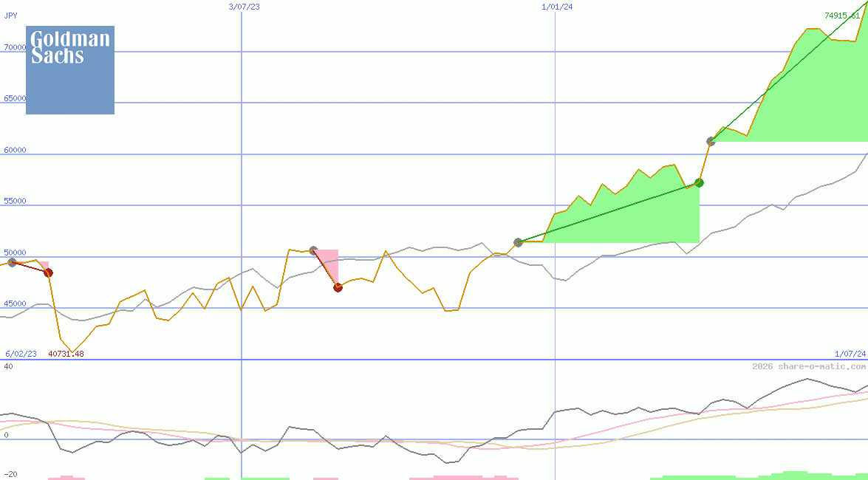Click the JPY currency label

coord(12,15)
